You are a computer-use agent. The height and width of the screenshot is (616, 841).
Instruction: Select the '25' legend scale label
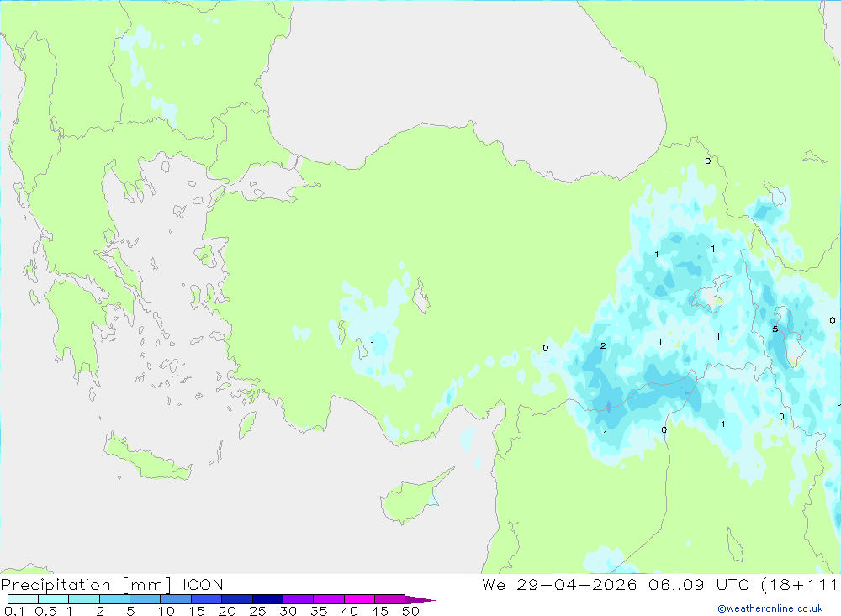(258, 611)
